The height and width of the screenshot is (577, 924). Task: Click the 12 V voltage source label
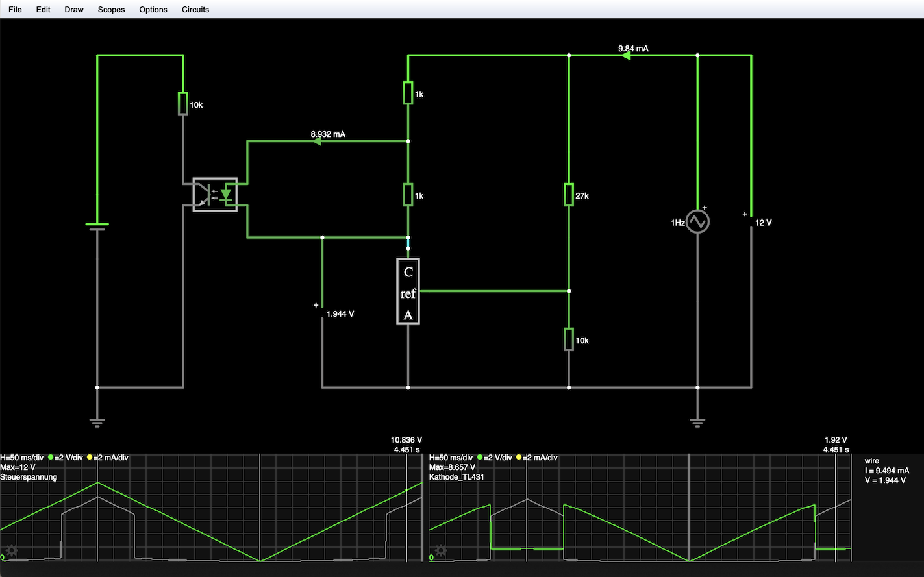pos(763,223)
